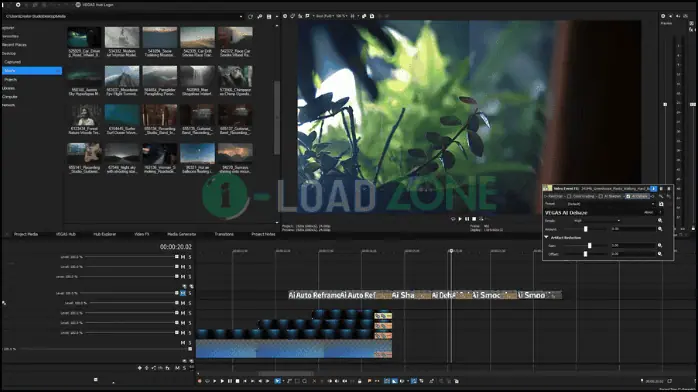This screenshot has width=698, height=392.
Task: Click the Delete icon in the timeline toolbar
Action: 314,381
